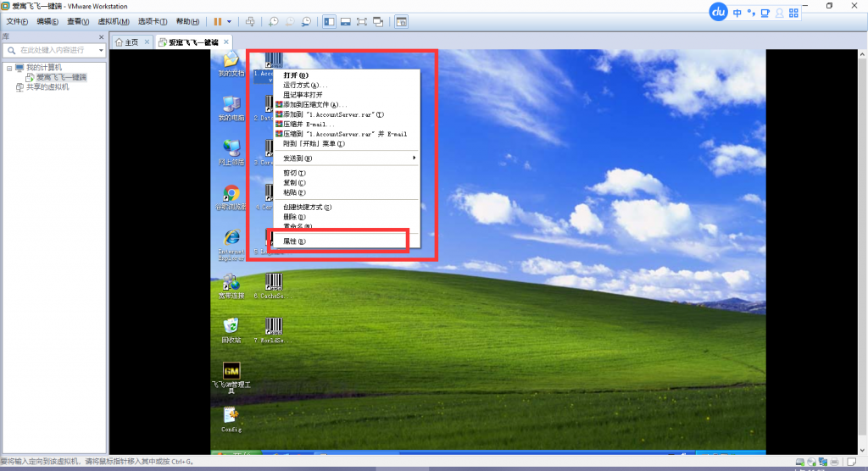Choose 复制(C) in the context menu

[294, 183]
